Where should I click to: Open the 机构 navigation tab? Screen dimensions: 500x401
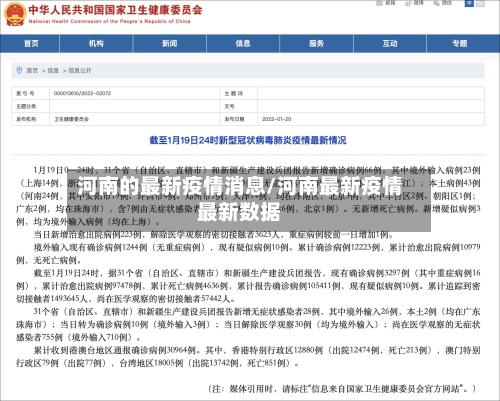[x=96, y=43]
